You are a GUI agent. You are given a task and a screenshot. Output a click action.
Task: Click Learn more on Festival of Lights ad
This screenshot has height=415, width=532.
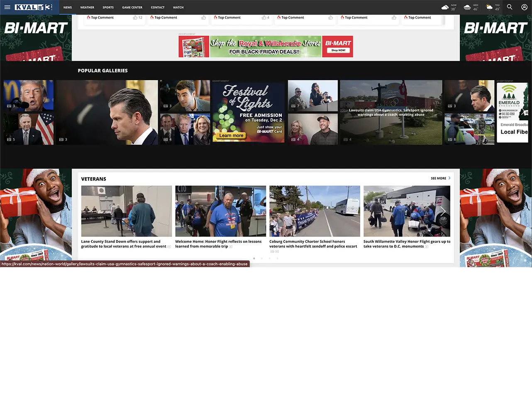[231, 136]
